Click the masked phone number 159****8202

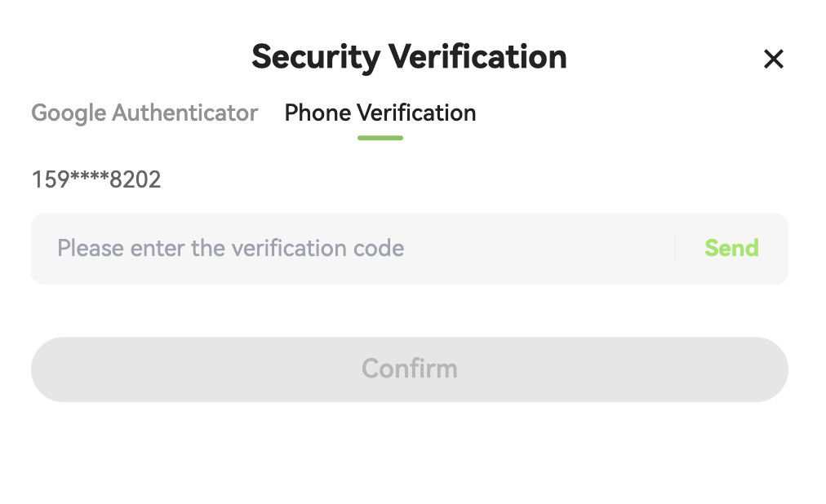(x=96, y=179)
